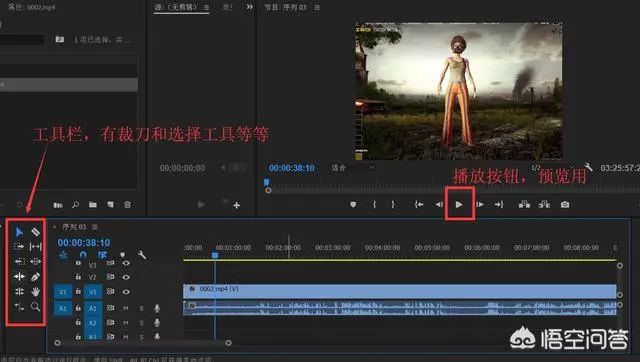The height and width of the screenshot is (362, 640).
Task: Open the sequence 03 timeline panel menu
Action: click(95, 227)
